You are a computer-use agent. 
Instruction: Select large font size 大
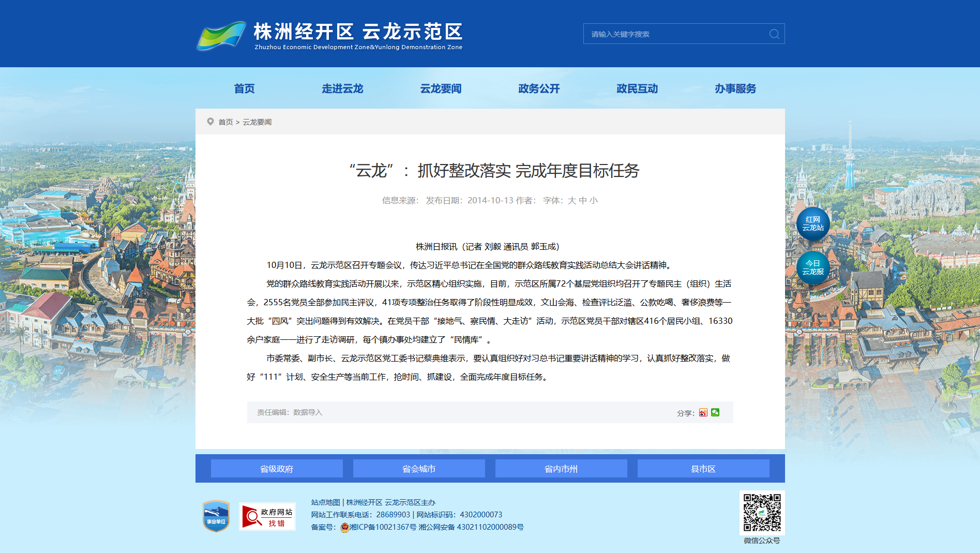tap(572, 201)
